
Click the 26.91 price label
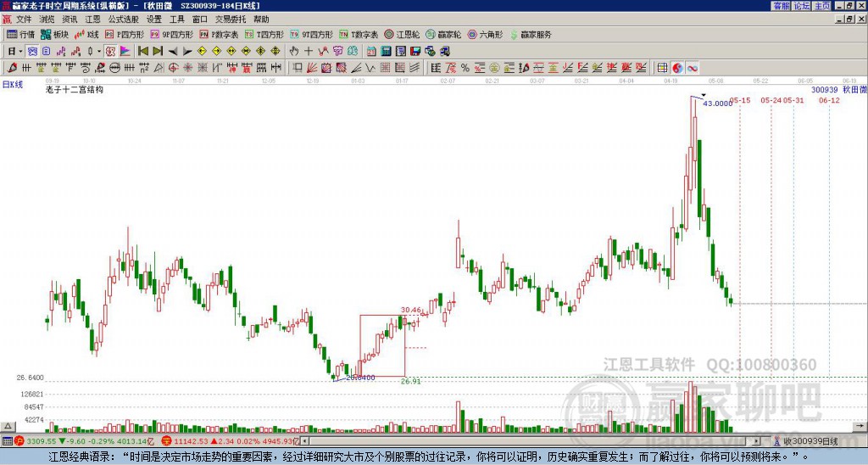point(411,381)
